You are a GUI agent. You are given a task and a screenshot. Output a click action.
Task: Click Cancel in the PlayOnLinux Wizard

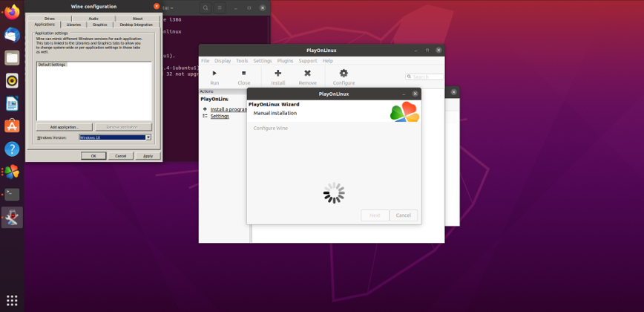[x=403, y=215]
